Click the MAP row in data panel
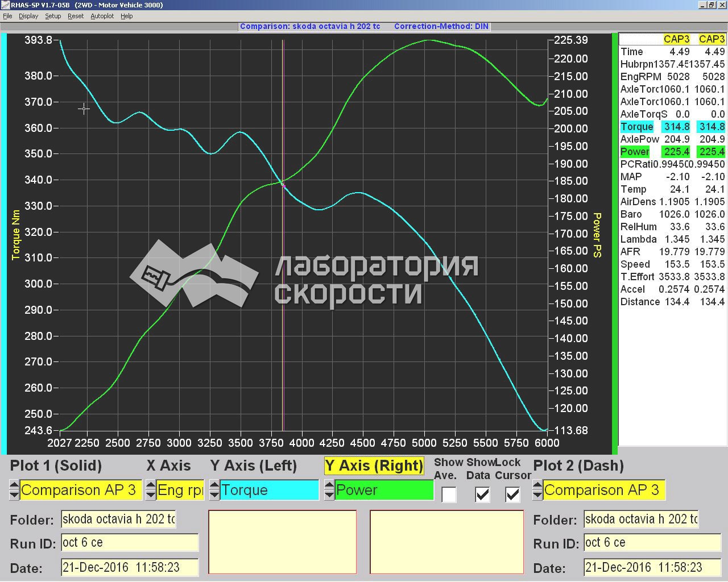The height and width of the screenshot is (582, 728). tap(672, 177)
